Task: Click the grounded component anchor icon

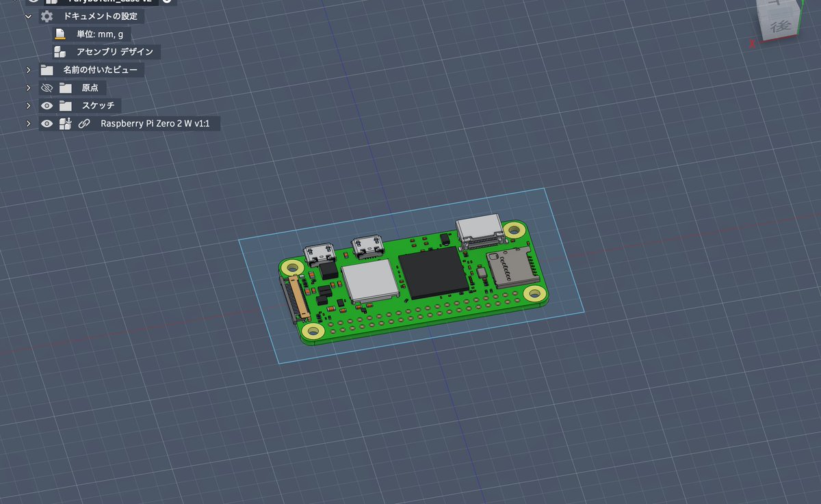Action: pyautogui.click(x=66, y=123)
